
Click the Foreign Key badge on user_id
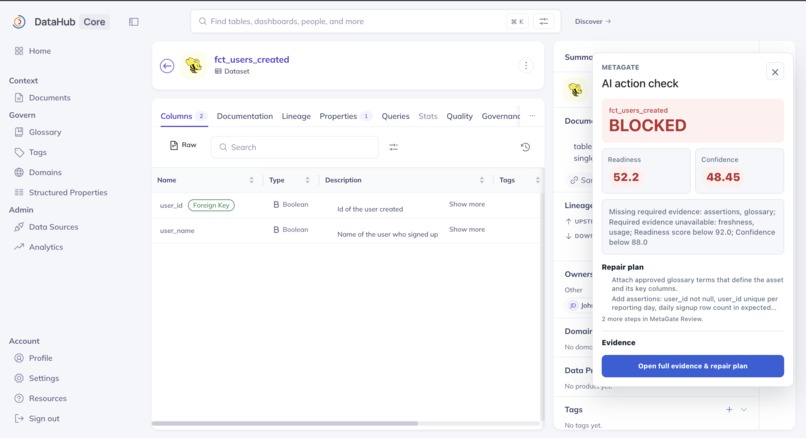pos(211,205)
